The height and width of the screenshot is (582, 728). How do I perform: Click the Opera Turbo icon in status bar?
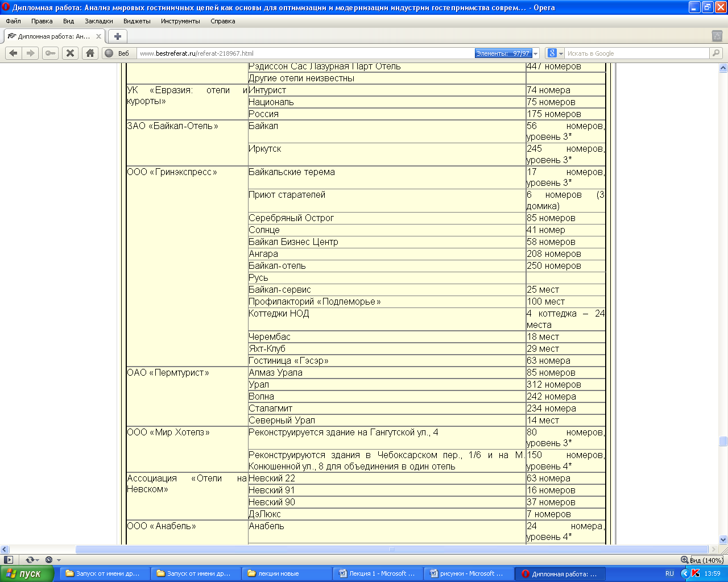(48, 560)
